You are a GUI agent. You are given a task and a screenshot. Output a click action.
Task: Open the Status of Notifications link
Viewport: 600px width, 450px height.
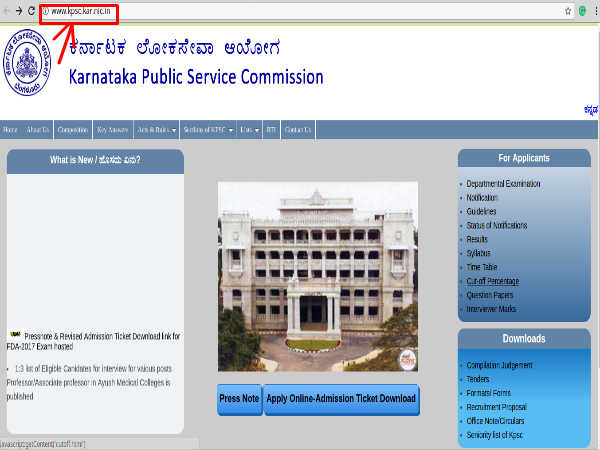pyautogui.click(x=497, y=225)
